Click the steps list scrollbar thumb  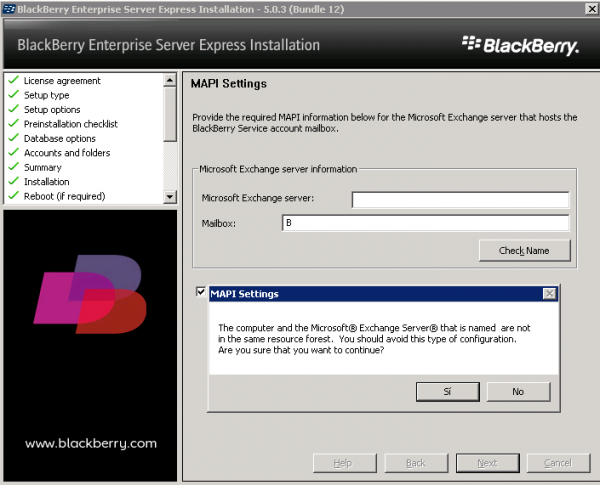point(170,114)
